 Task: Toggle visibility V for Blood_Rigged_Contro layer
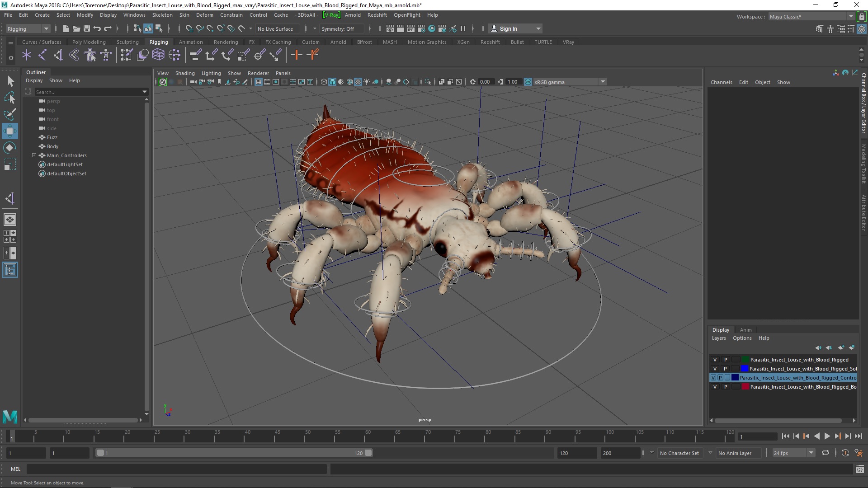coord(713,378)
